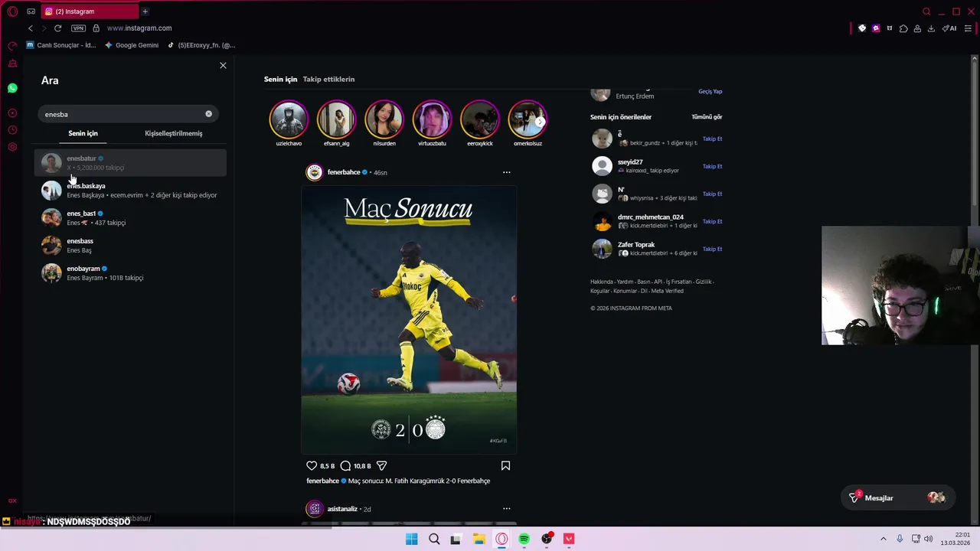Toggle the VPN badge

click(x=78, y=28)
